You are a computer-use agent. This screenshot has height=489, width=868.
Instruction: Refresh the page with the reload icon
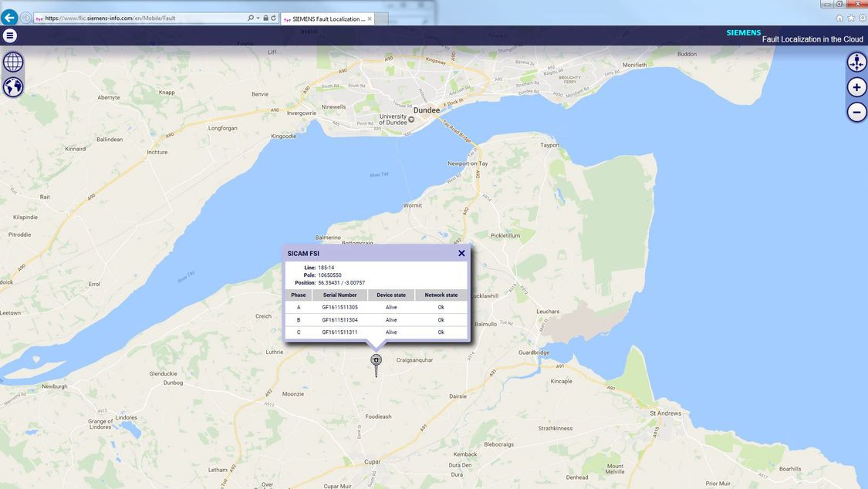tap(273, 19)
